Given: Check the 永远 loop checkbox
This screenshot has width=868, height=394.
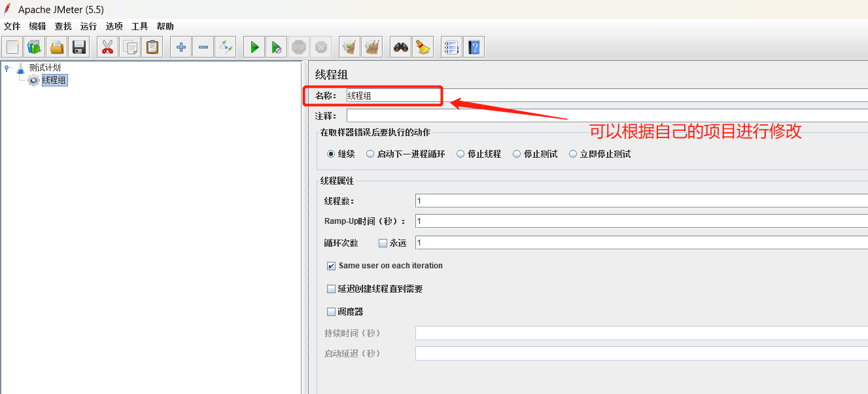Looking at the screenshot, I should [x=383, y=243].
